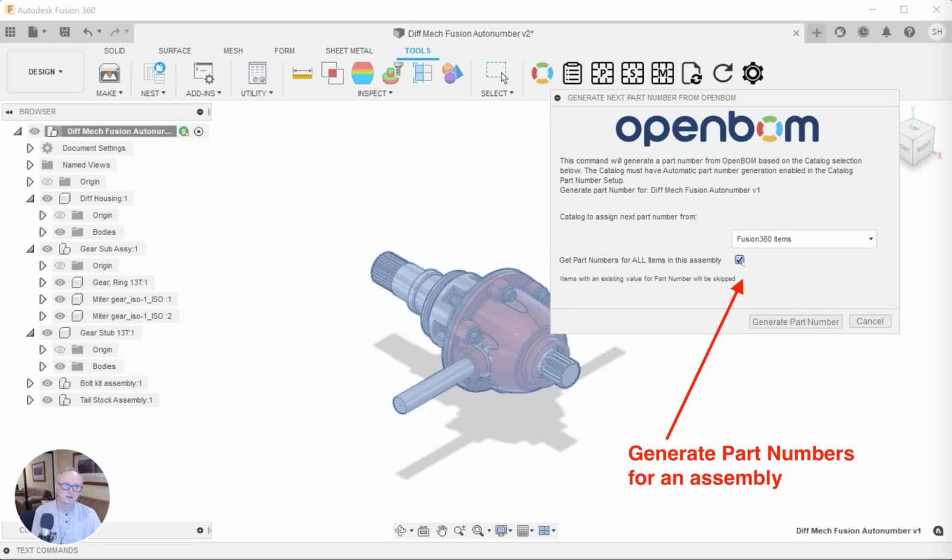Open the Settings gear icon
This screenshot has height=560, width=952.
(752, 73)
